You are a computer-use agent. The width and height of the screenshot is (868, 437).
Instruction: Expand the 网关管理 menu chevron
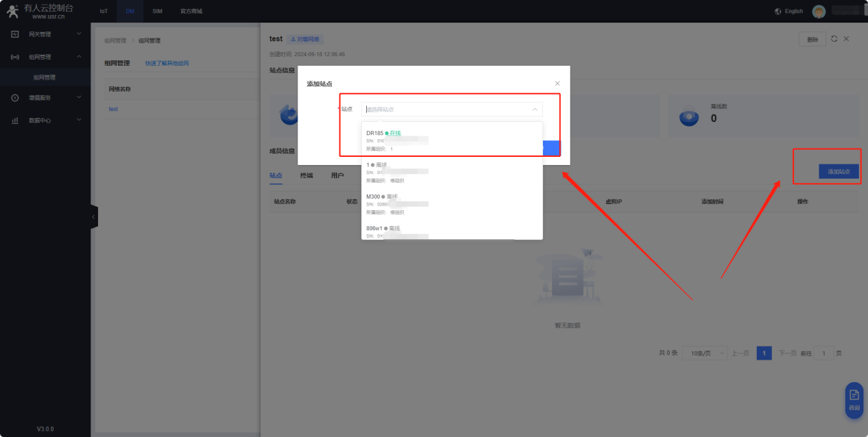(78, 34)
